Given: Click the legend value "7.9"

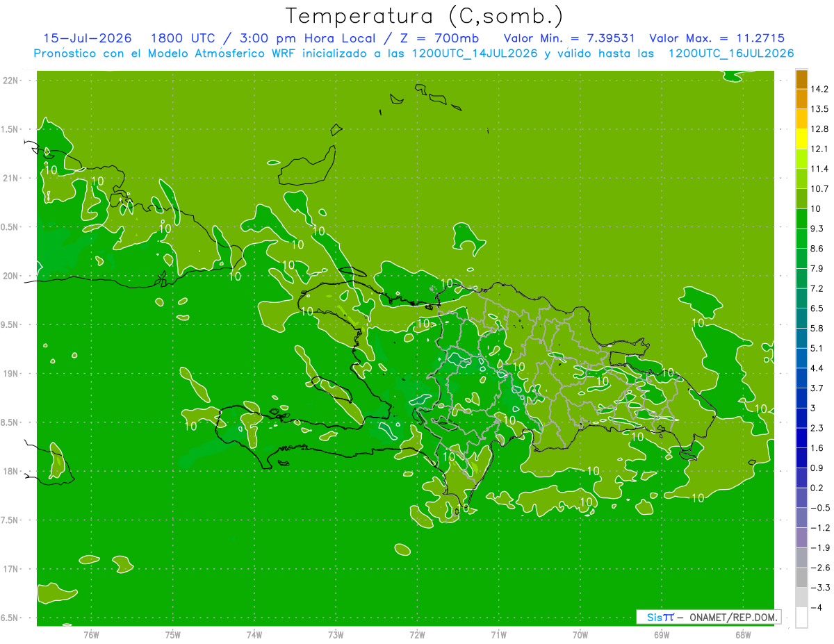Looking at the screenshot, I should pos(817,269).
